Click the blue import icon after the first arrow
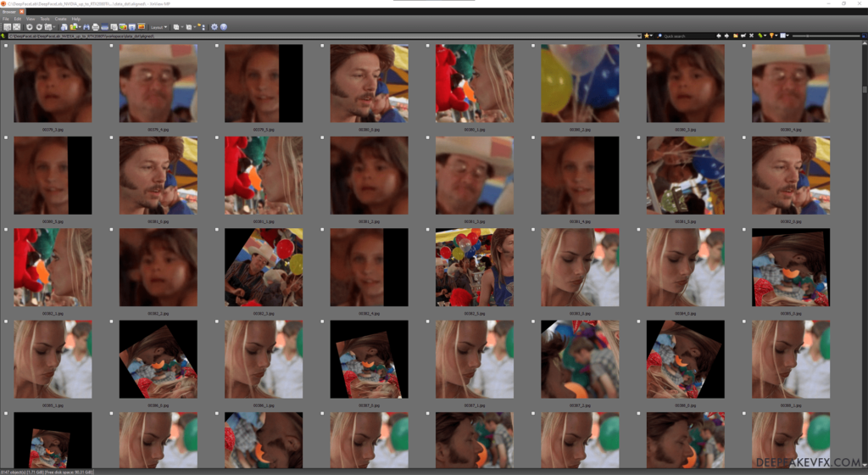Image resolution: width=868 pixels, height=475 pixels. coord(64,27)
